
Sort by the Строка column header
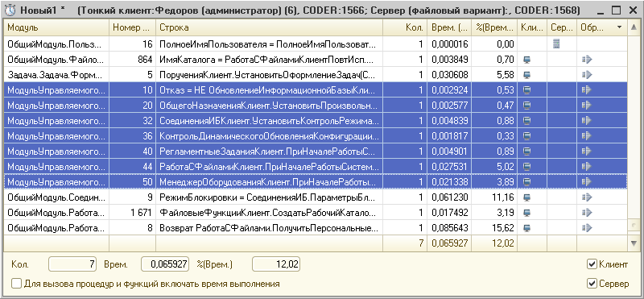270,27
